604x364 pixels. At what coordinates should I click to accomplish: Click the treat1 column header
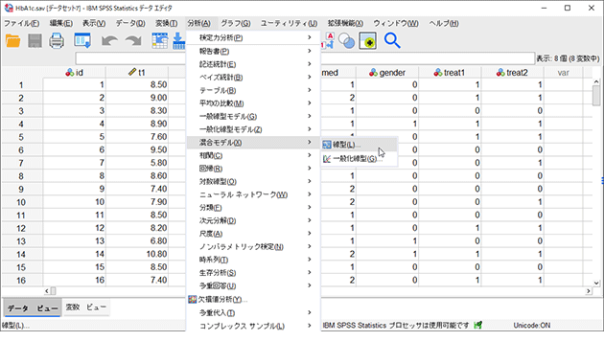[450, 73]
